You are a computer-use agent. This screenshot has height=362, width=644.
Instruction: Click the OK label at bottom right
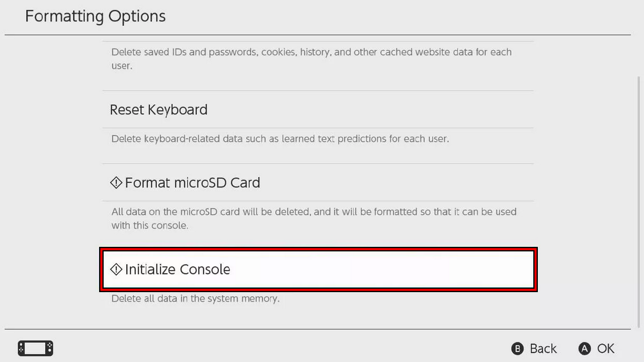tap(606, 348)
